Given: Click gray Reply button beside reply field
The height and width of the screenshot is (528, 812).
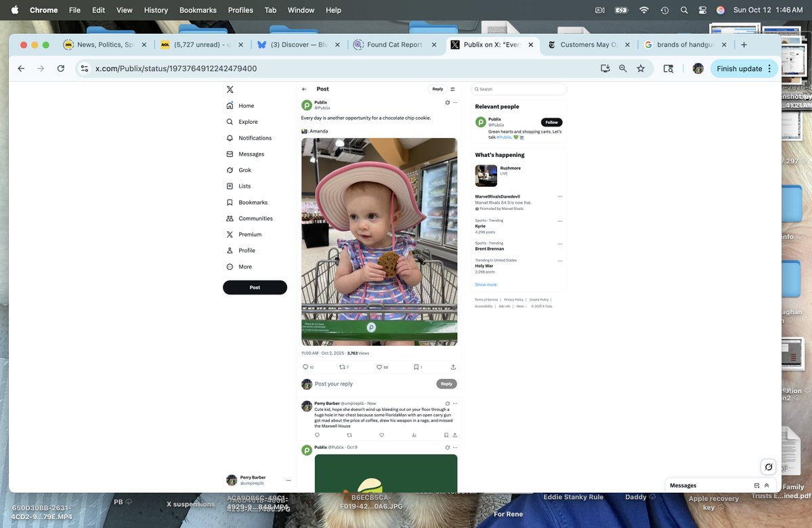Looking at the screenshot, I should coord(446,384).
